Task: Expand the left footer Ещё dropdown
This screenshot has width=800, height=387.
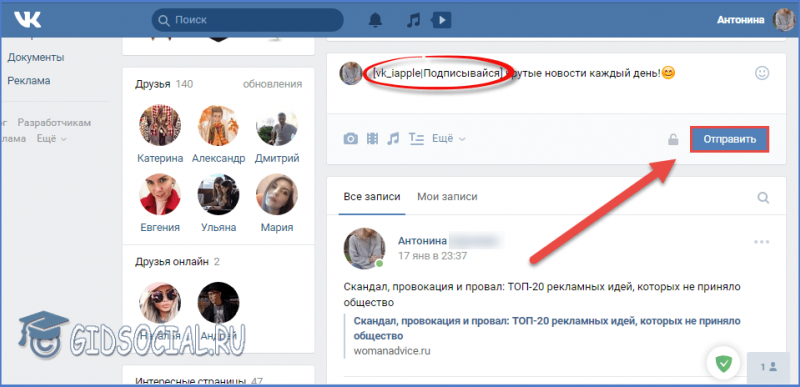Action: [x=52, y=139]
